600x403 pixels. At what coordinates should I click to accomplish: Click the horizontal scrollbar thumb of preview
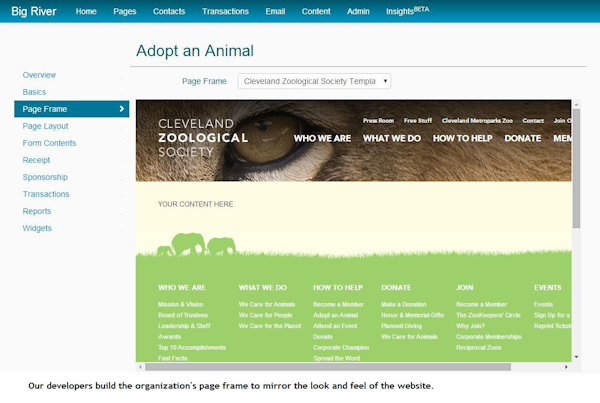coord(328,367)
